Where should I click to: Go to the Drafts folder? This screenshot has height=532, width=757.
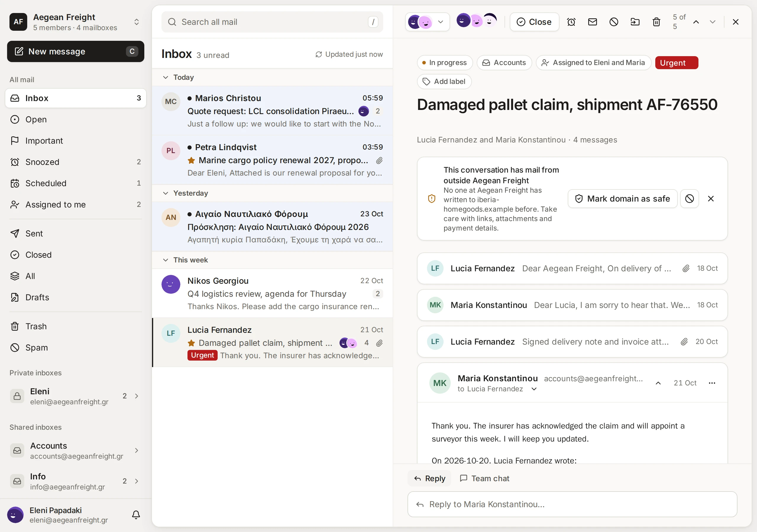tap(75, 297)
